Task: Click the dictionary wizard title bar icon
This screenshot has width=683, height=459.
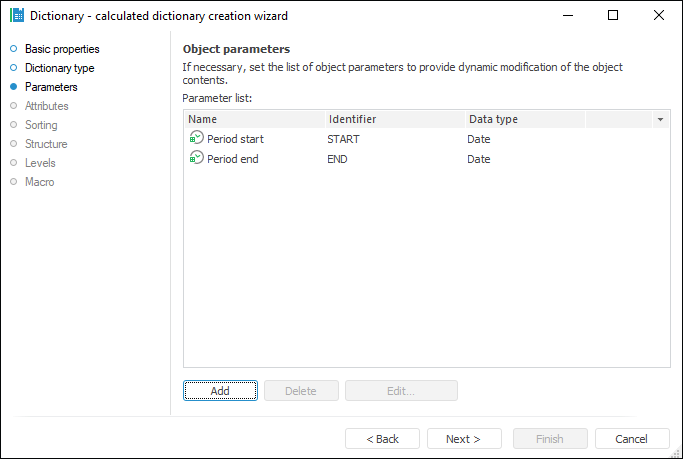Action: 16,15
